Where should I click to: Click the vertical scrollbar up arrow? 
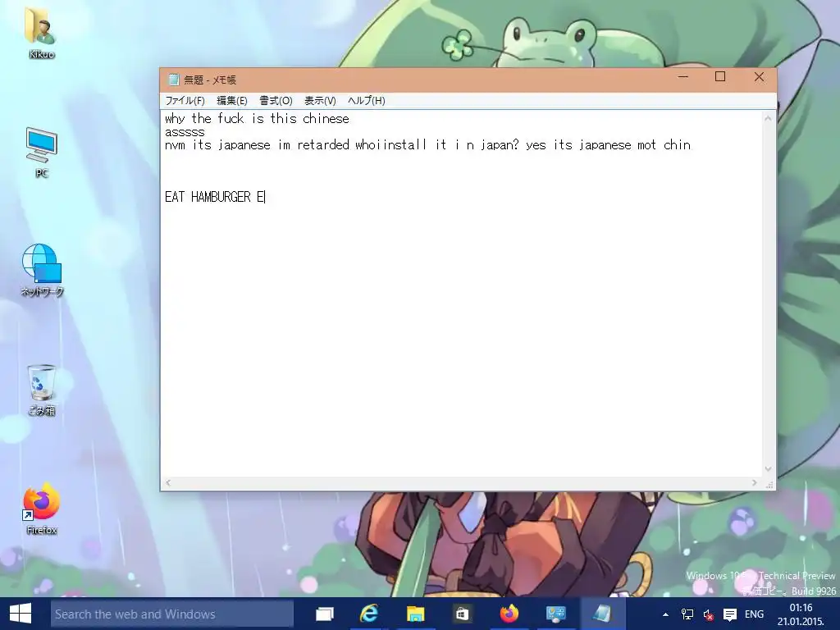(x=768, y=118)
